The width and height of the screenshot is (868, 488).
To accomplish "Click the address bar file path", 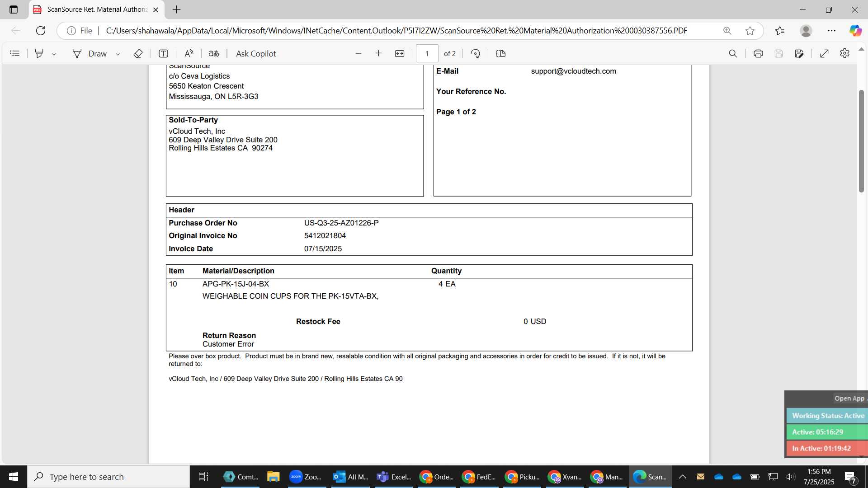I will pyautogui.click(x=396, y=31).
